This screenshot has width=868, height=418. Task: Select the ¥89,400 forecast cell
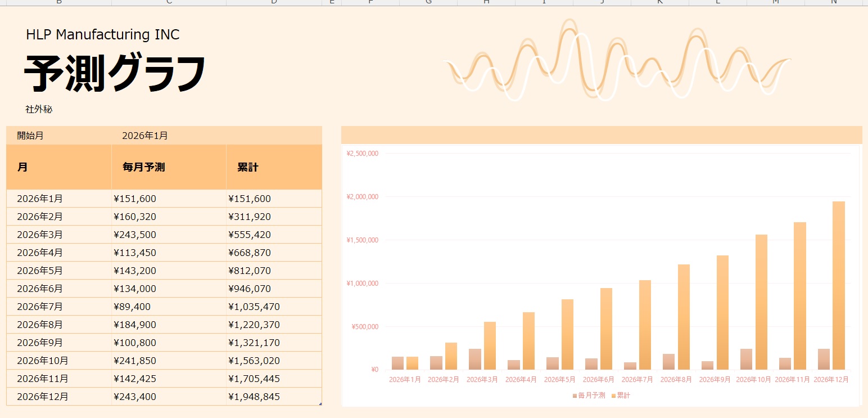click(132, 307)
